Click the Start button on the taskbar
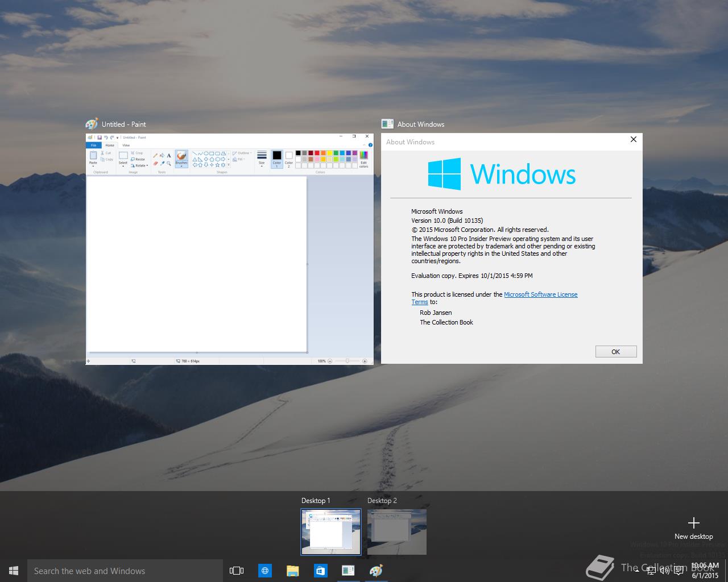 14,571
